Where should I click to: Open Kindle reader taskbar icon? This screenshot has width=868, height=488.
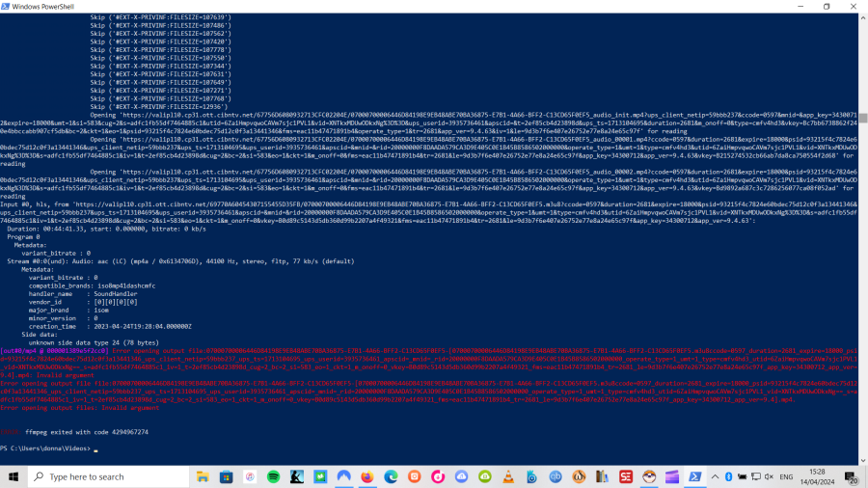[297, 477]
